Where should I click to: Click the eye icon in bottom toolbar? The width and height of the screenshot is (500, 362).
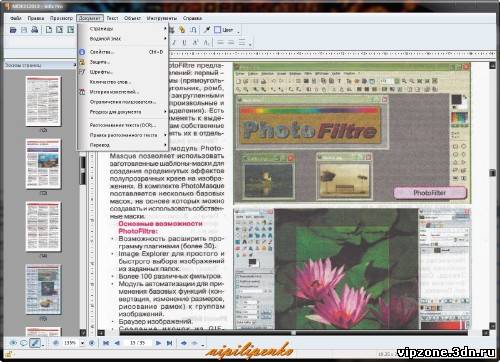click(x=13, y=343)
